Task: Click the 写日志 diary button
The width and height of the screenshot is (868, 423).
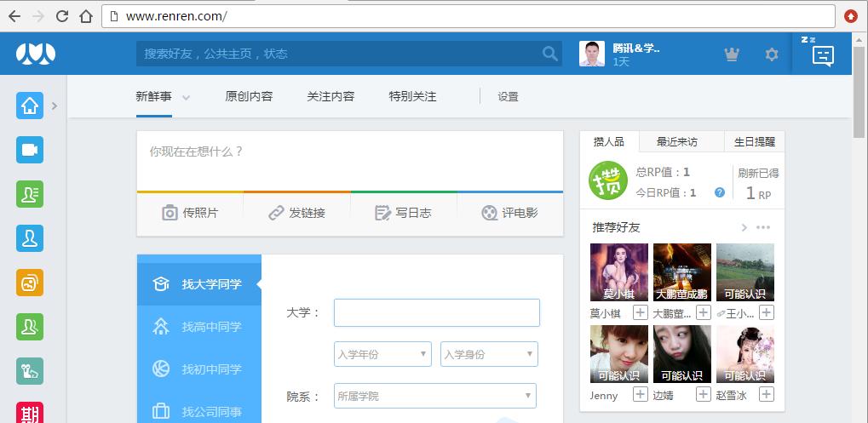Action: tap(404, 213)
